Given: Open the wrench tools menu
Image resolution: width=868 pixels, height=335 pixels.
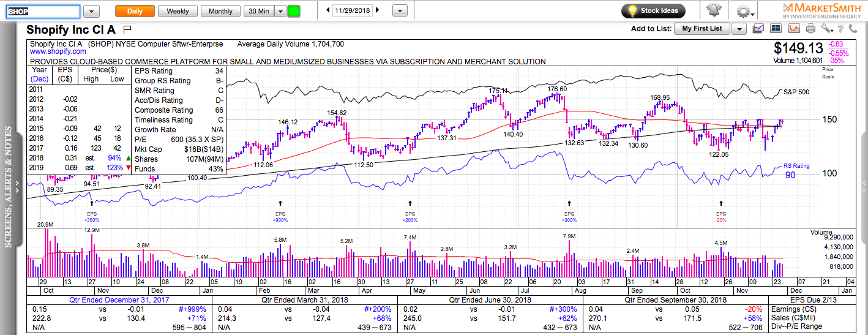Looking at the screenshot, I should pos(826,28).
